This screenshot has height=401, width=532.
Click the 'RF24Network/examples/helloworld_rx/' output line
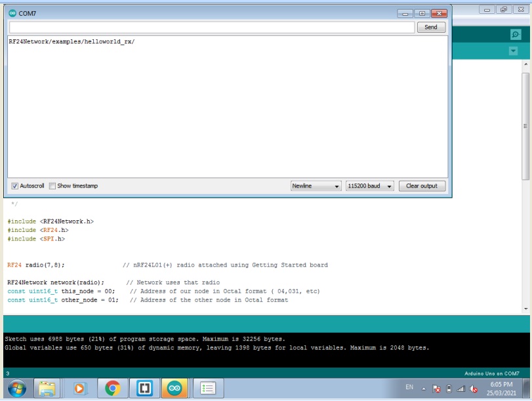point(72,42)
